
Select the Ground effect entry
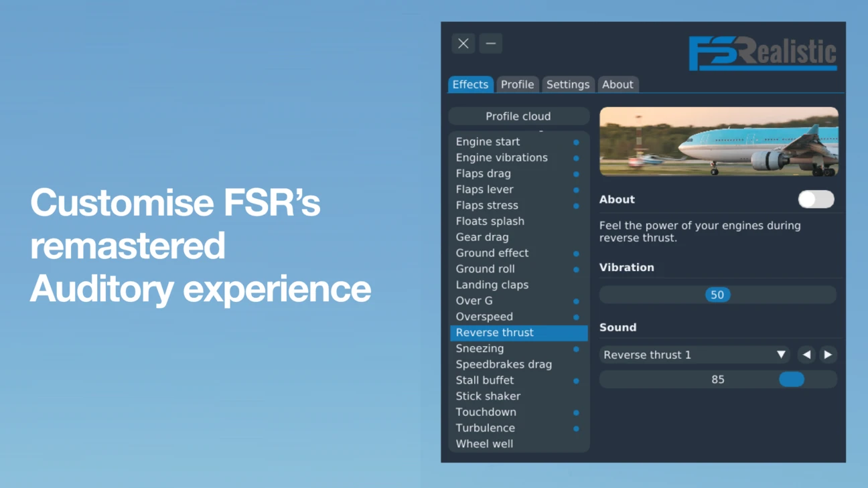click(x=518, y=253)
